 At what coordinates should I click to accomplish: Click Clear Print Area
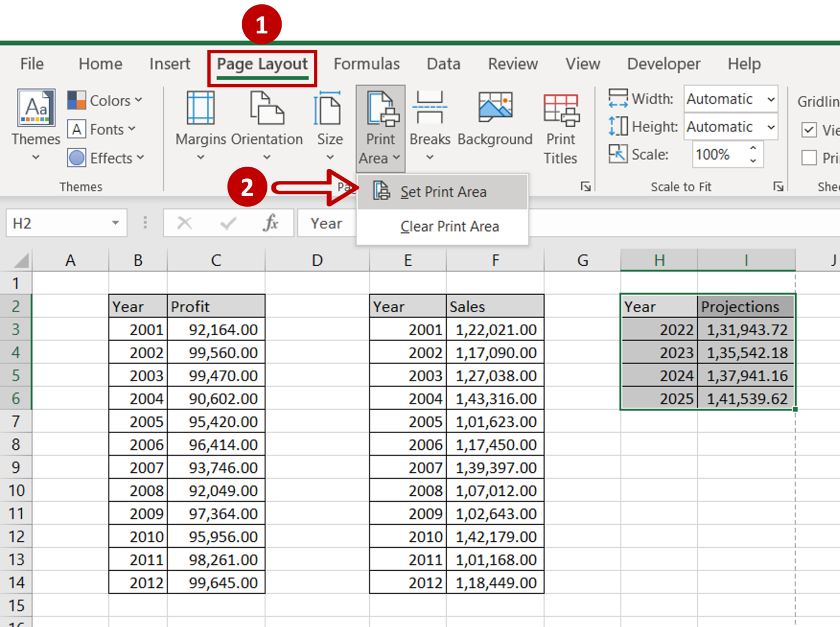pyautogui.click(x=449, y=226)
